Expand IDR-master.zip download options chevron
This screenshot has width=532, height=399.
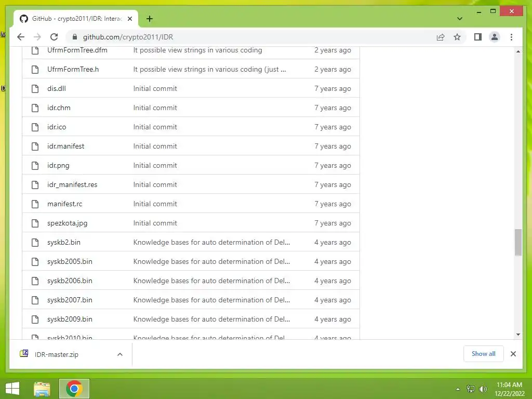(120, 354)
